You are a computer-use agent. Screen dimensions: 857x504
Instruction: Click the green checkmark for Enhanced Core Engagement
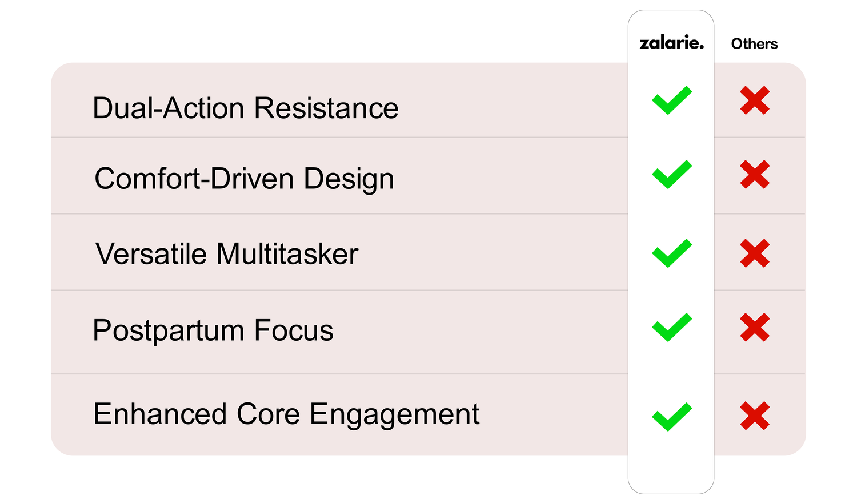(x=671, y=417)
